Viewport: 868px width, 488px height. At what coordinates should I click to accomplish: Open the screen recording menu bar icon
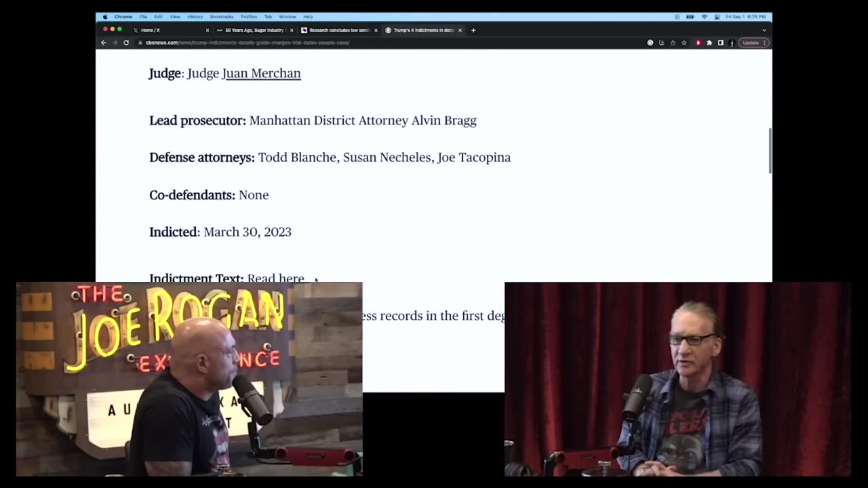pyautogui.click(x=677, y=17)
